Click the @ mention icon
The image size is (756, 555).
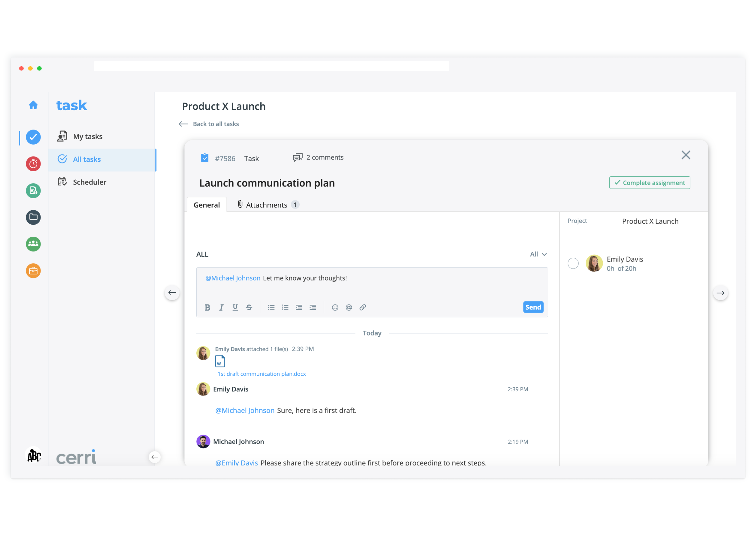pos(349,307)
